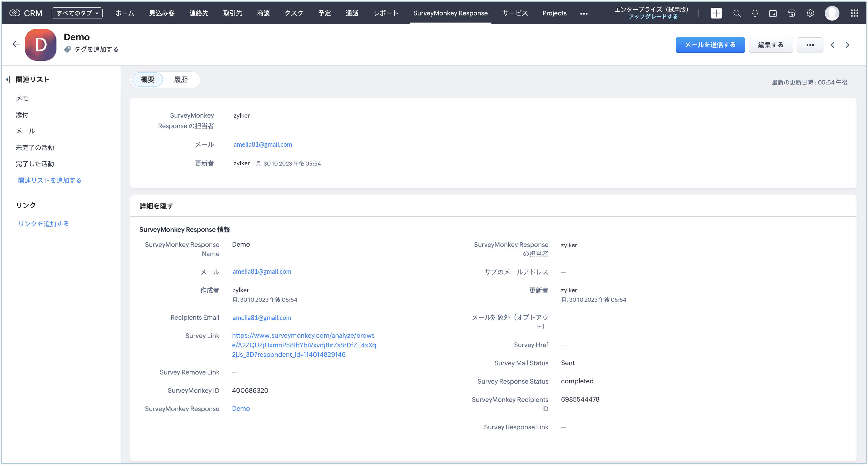Open the record more-actions ellipsis button
This screenshot has width=868, height=465.
pos(810,45)
